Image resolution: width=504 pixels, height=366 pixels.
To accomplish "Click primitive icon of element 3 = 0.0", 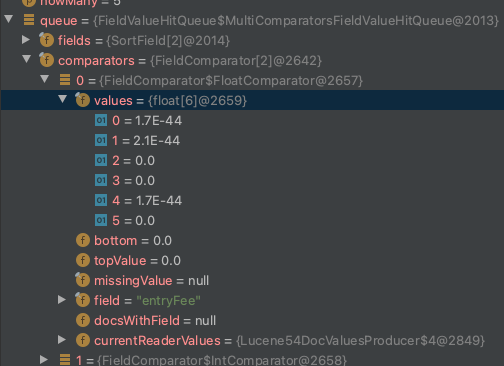I will pos(101,180).
